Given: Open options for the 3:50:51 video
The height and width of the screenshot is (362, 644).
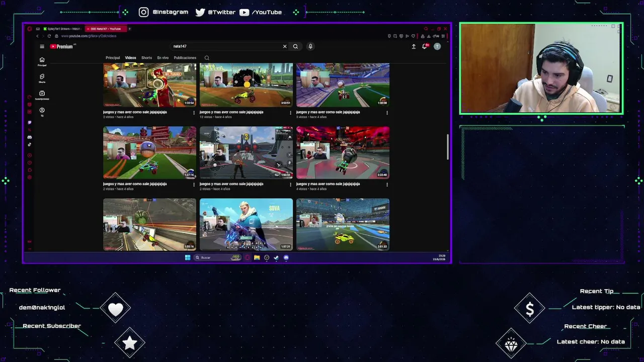Looking at the screenshot, I should point(290,113).
